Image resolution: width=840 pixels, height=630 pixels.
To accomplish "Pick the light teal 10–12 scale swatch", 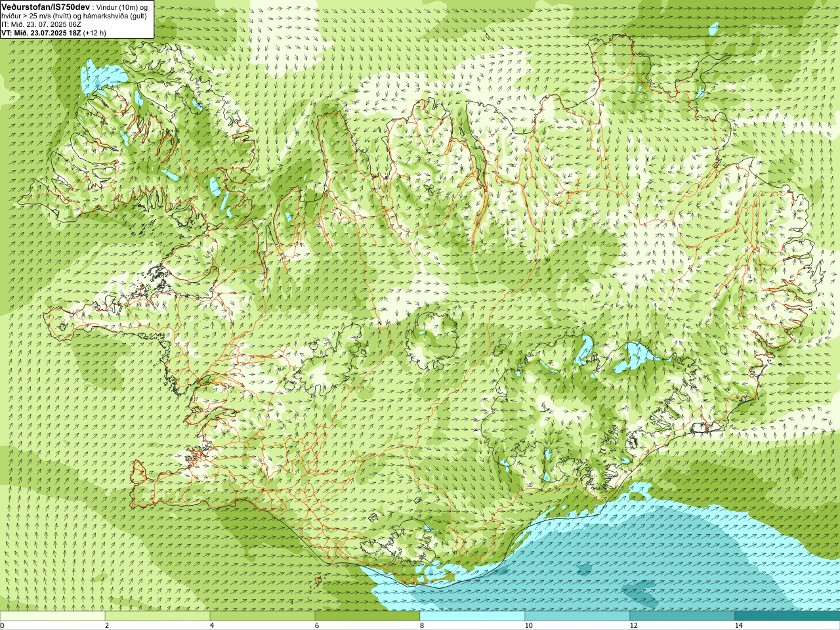I will point(577,616).
